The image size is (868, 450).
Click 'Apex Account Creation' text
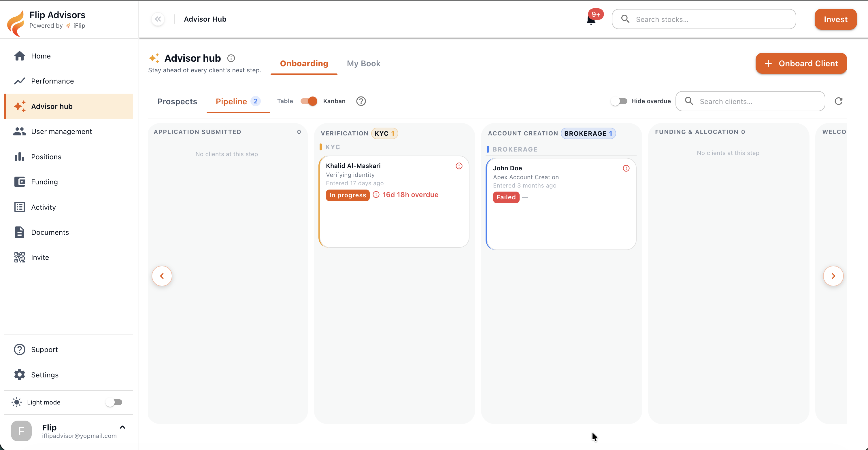click(526, 177)
